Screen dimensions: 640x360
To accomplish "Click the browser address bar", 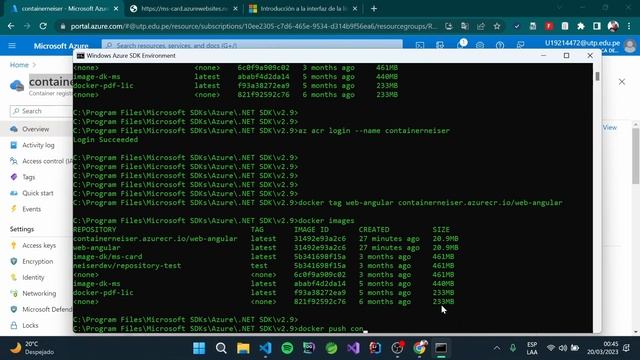I will [253, 26].
